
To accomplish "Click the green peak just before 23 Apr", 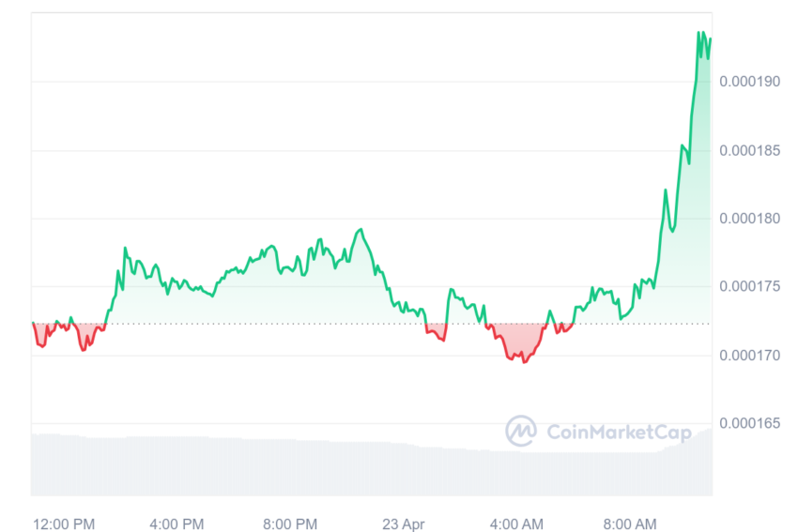I will pyautogui.click(x=361, y=230).
